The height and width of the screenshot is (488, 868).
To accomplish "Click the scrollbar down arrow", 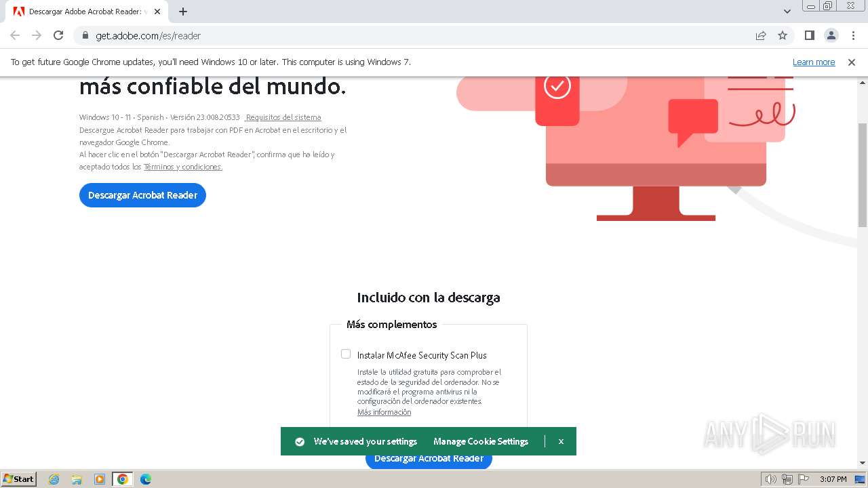I will coord(863,463).
